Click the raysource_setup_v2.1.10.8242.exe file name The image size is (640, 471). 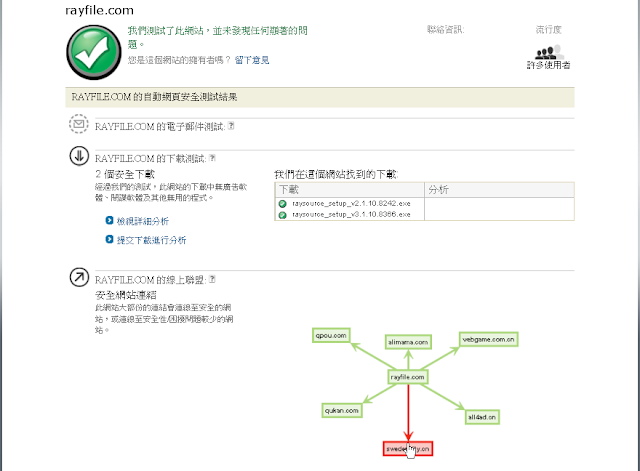[x=351, y=203]
